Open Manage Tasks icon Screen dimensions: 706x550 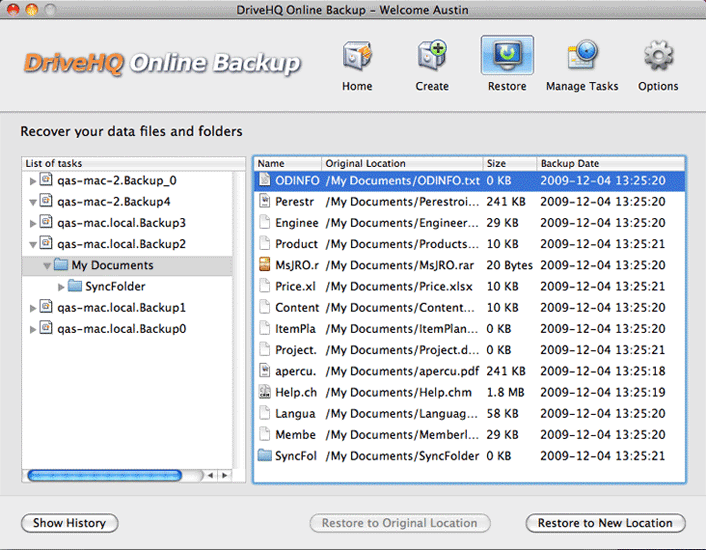click(x=582, y=58)
